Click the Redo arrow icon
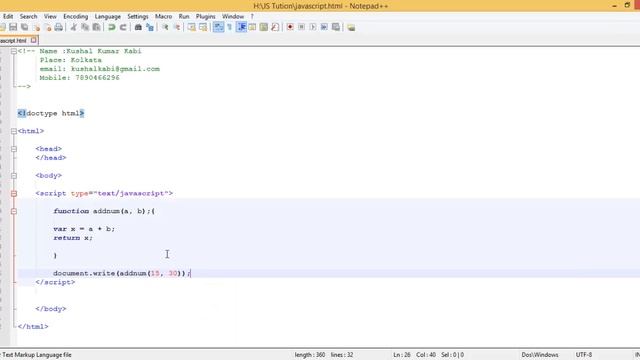Viewport: 640px width, 360px height. click(123, 27)
